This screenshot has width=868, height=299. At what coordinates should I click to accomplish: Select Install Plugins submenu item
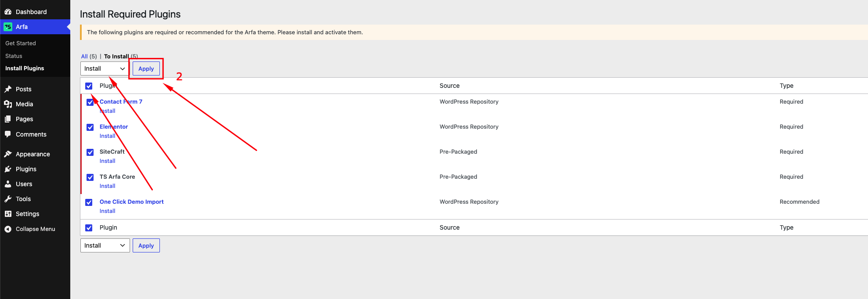click(x=25, y=68)
